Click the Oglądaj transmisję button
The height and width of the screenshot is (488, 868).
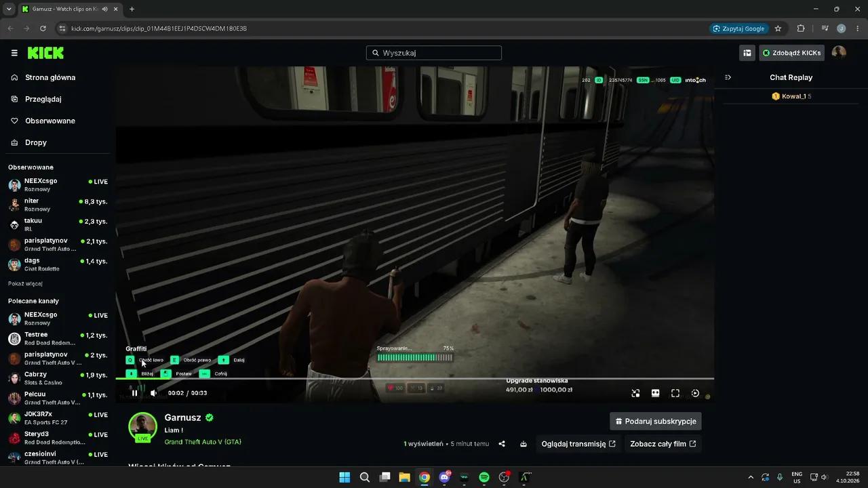578,444
